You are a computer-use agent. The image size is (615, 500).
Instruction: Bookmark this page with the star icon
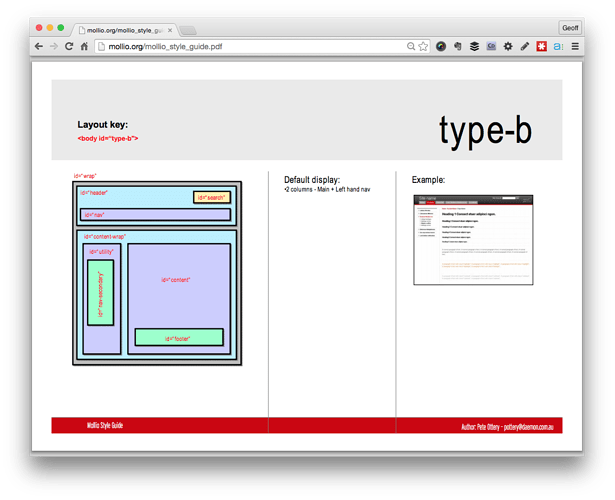click(423, 46)
